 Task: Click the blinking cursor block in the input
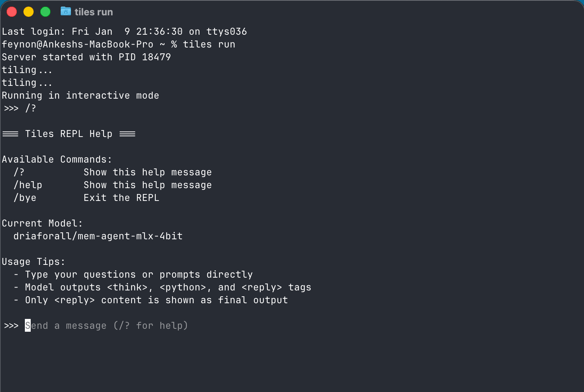point(27,326)
